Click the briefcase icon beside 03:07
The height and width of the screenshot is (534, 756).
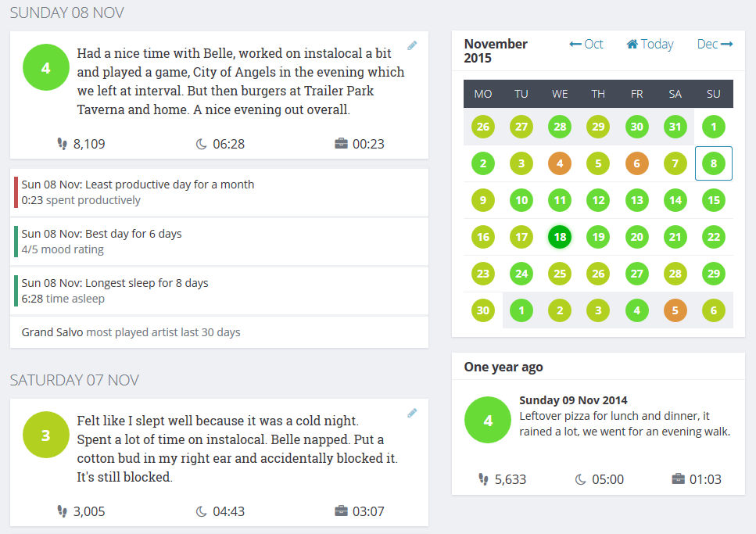click(341, 511)
